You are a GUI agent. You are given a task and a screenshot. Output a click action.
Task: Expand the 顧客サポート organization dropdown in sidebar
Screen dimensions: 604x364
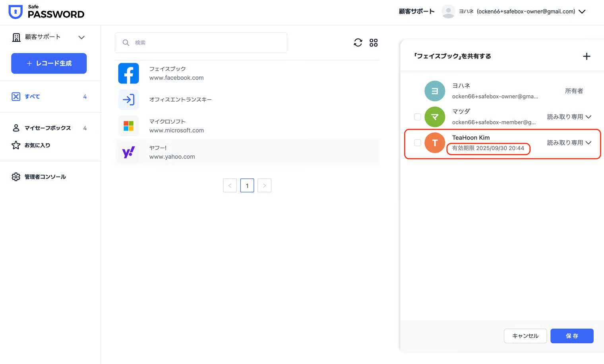pos(81,37)
